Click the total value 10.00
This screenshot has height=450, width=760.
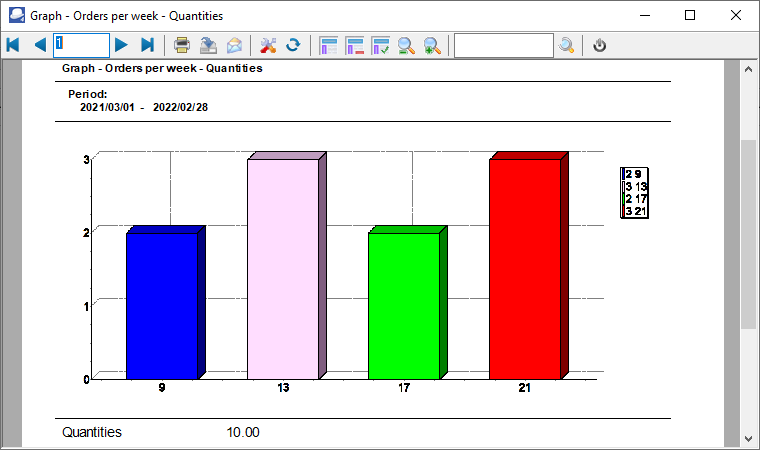pos(243,432)
